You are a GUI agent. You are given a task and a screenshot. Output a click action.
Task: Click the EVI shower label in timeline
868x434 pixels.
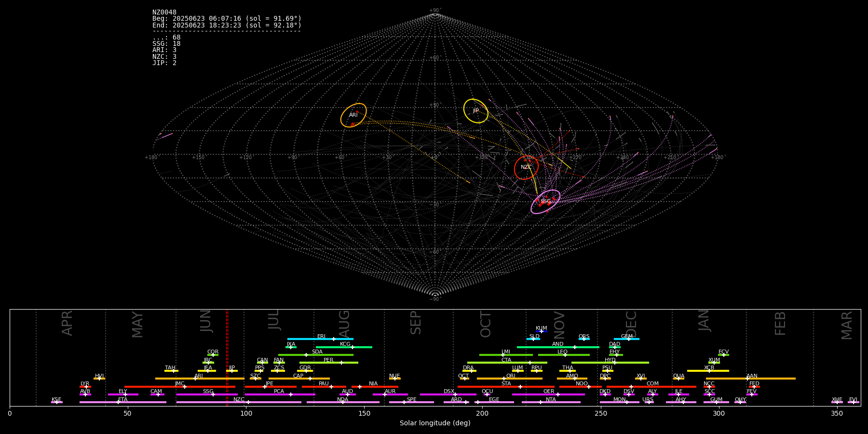(x=853, y=400)
